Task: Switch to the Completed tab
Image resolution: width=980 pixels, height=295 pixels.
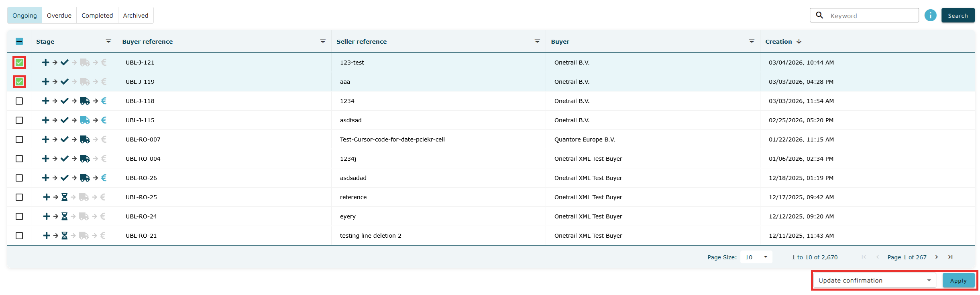Action: 97,15
